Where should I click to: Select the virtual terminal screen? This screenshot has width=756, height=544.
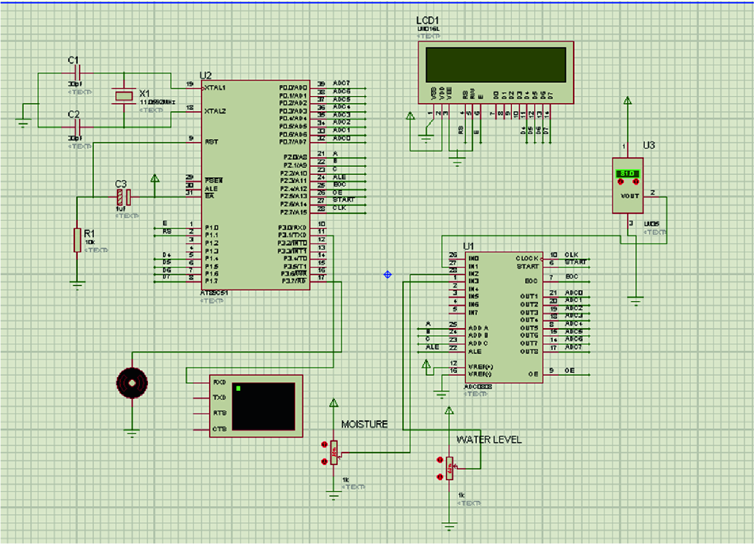263,407
